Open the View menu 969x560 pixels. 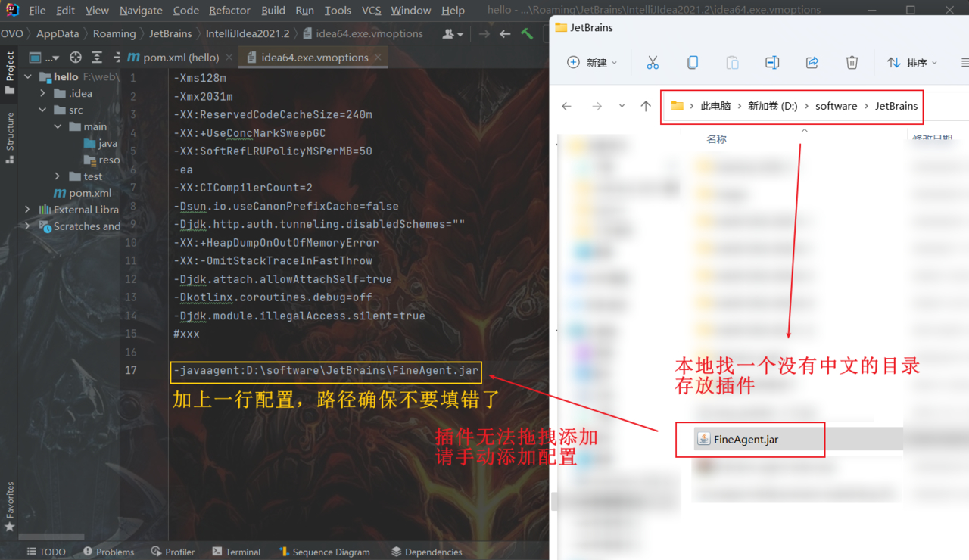click(x=97, y=11)
